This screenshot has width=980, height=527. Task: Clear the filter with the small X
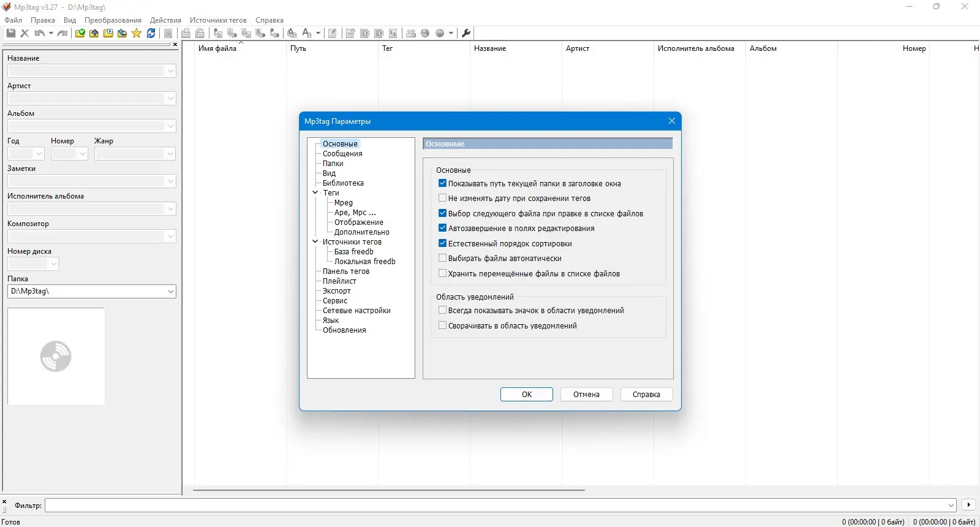pyautogui.click(x=4, y=501)
